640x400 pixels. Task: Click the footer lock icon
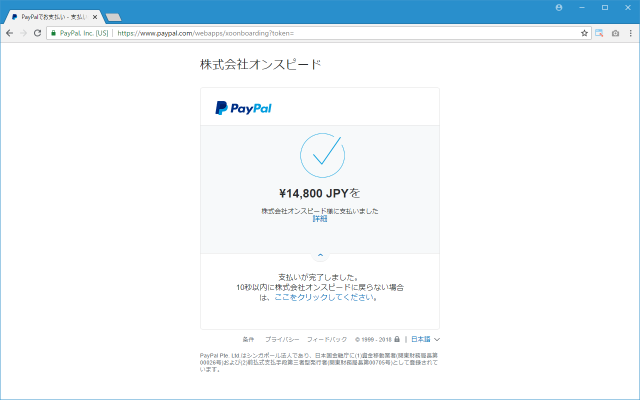[x=397, y=339]
